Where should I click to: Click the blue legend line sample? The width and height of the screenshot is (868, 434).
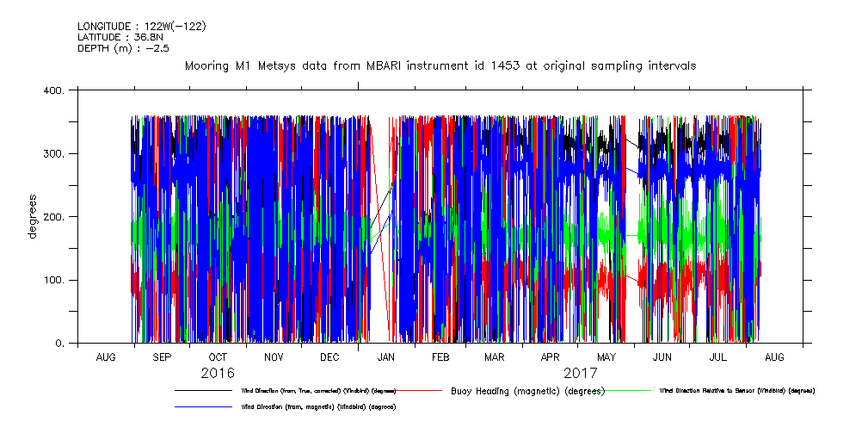[203, 406]
